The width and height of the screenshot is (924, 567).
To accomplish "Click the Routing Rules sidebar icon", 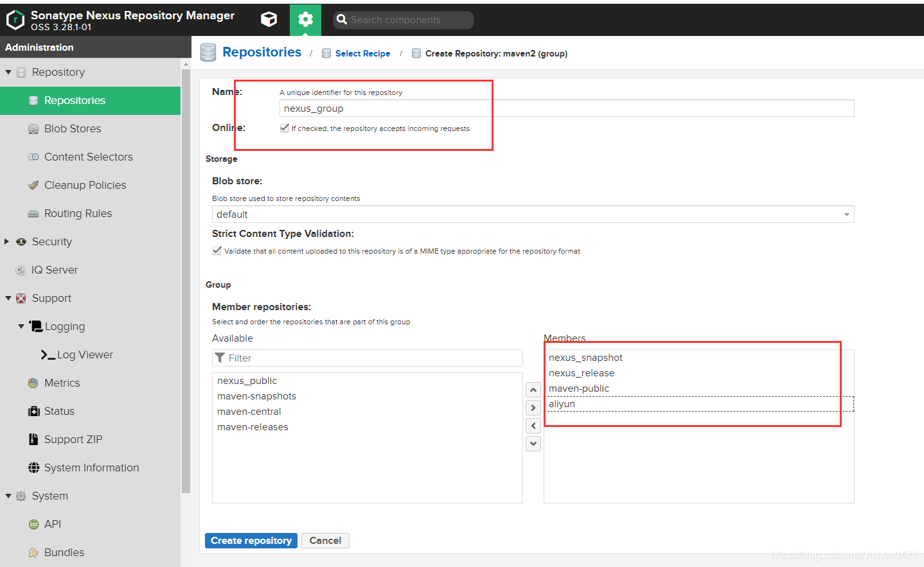I will tap(33, 214).
